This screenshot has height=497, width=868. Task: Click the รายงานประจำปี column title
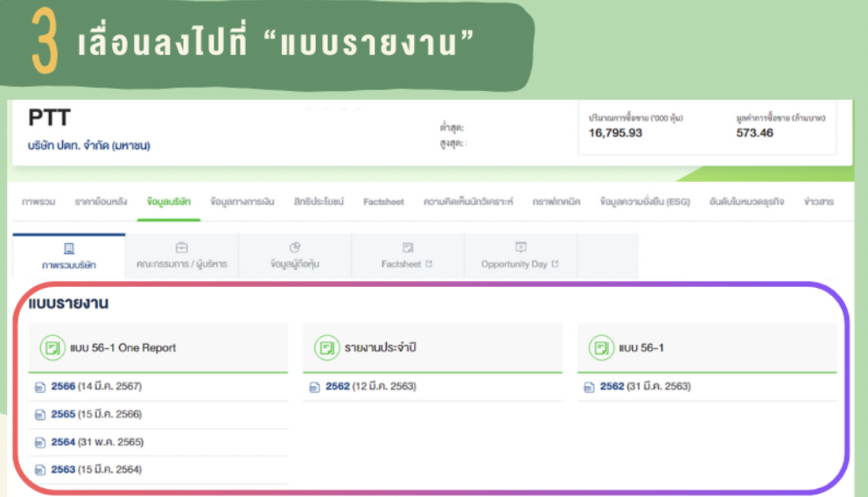380,348
